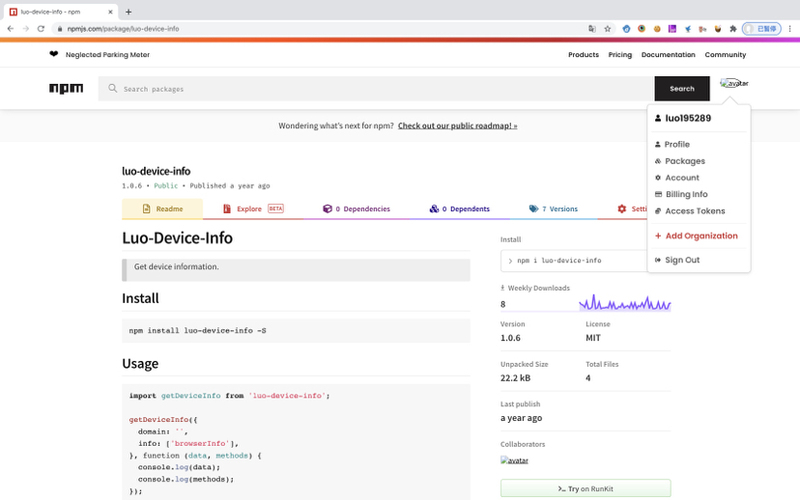
Task: Open the user avatar menu
Action: pyautogui.click(x=734, y=83)
